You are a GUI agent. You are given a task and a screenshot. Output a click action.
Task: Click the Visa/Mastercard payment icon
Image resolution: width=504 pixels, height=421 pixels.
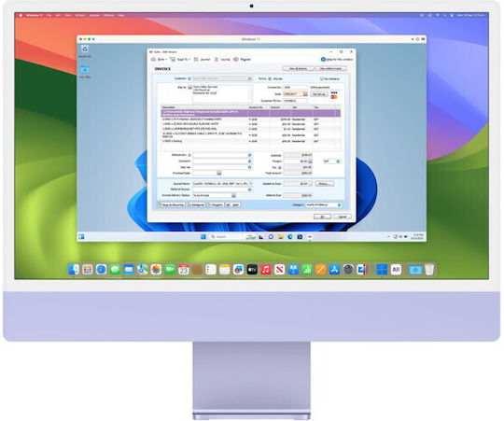(334, 95)
